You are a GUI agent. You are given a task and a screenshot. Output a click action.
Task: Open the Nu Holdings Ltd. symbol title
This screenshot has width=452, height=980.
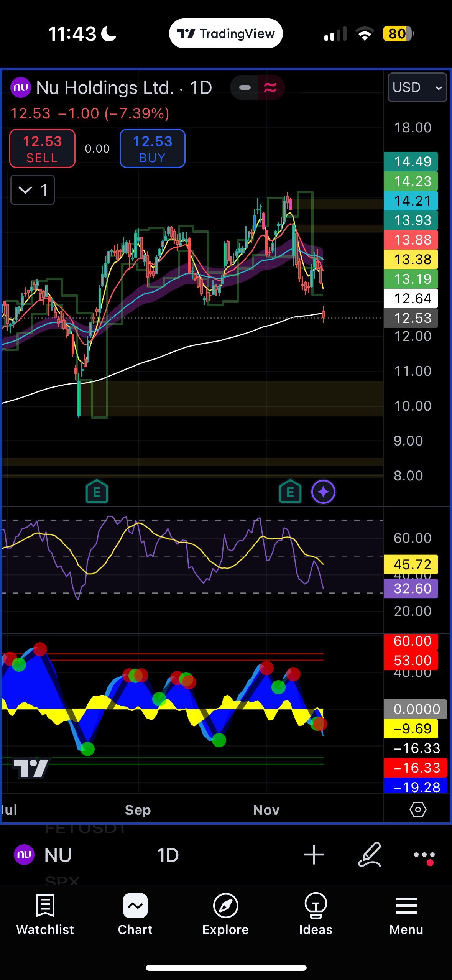[x=105, y=88]
